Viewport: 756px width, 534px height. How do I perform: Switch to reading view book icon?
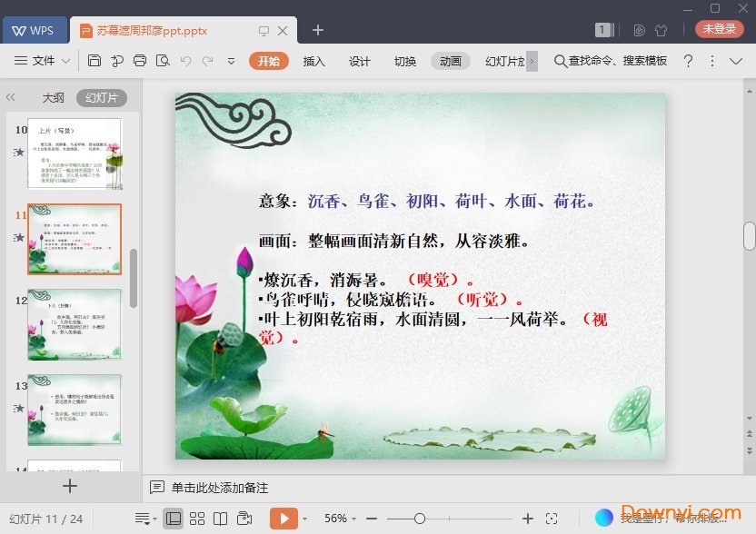[220, 519]
